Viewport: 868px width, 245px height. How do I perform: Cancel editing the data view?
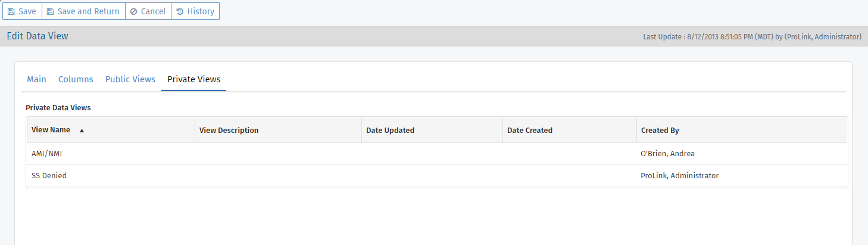(x=148, y=11)
